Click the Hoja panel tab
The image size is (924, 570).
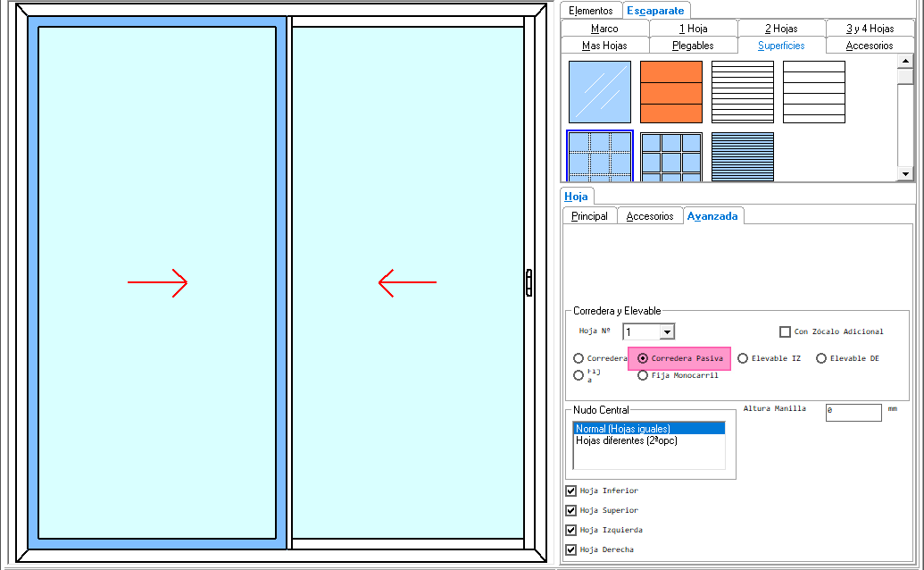coord(576,197)
